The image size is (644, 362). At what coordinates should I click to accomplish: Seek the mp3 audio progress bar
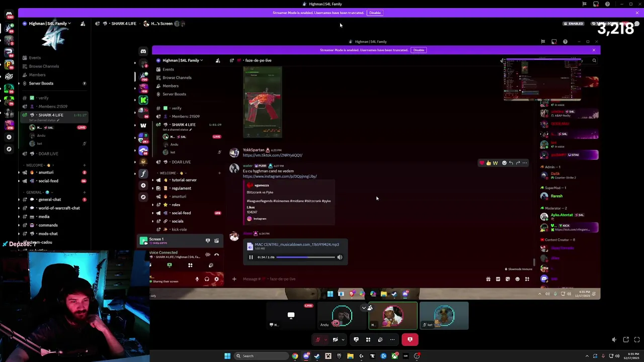click(x=305, y=257)
